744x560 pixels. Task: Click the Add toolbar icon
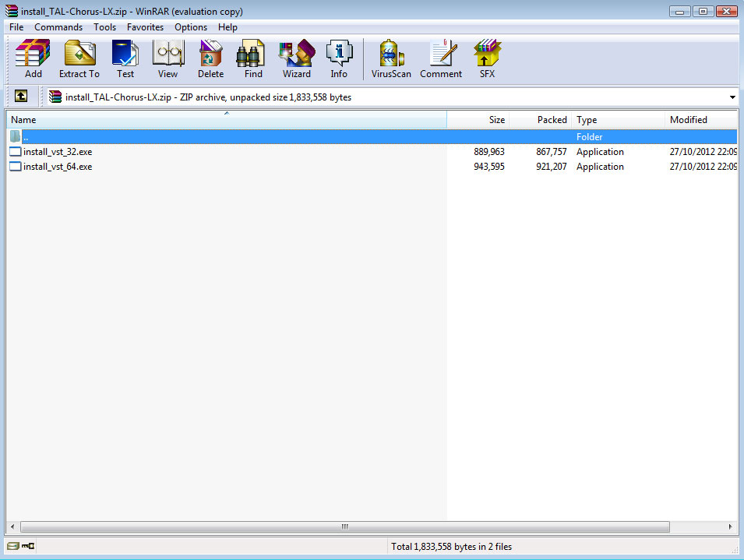(33, 58)
